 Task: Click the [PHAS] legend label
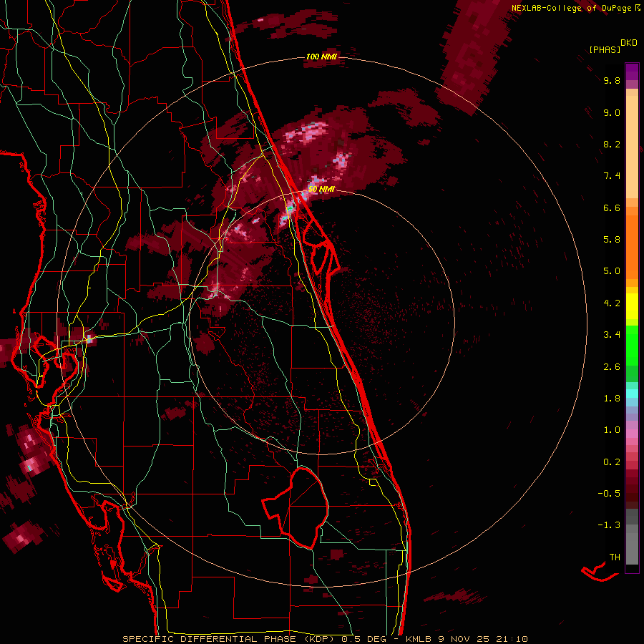click(x=605, y=50)
